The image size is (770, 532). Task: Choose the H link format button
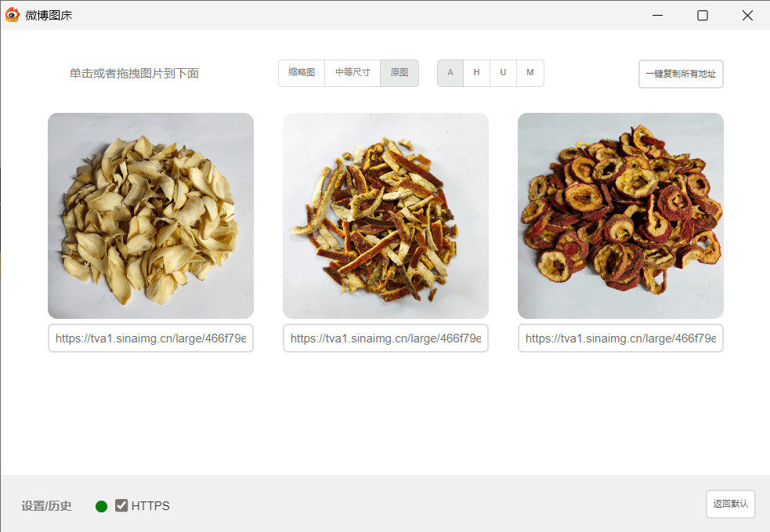(x=476, y=73)
